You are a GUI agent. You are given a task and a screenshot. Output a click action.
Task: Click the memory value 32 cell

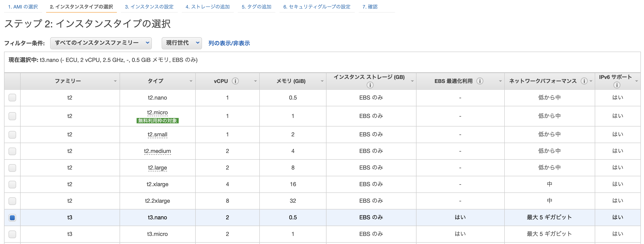(x=293, y=201)
